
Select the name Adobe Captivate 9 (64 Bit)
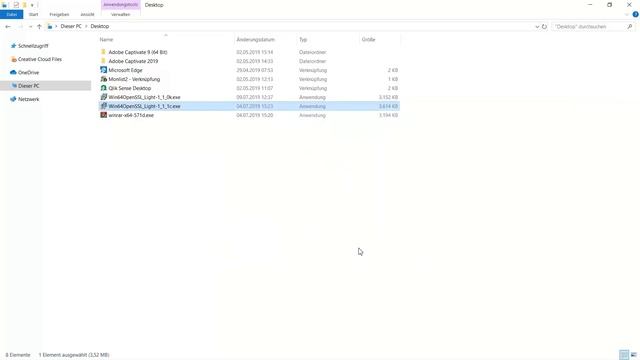pyautogui.click(x=138, y=52)
